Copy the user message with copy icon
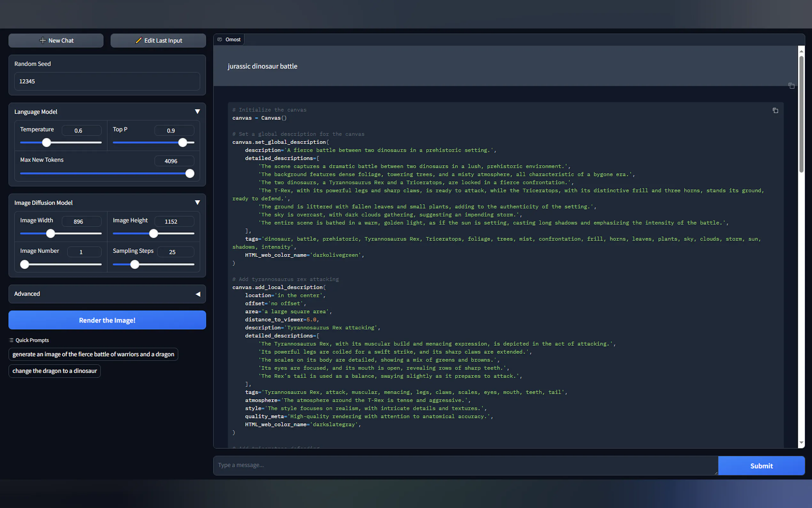The height and width of the screenshot is (508, 812). click(791, 86)
